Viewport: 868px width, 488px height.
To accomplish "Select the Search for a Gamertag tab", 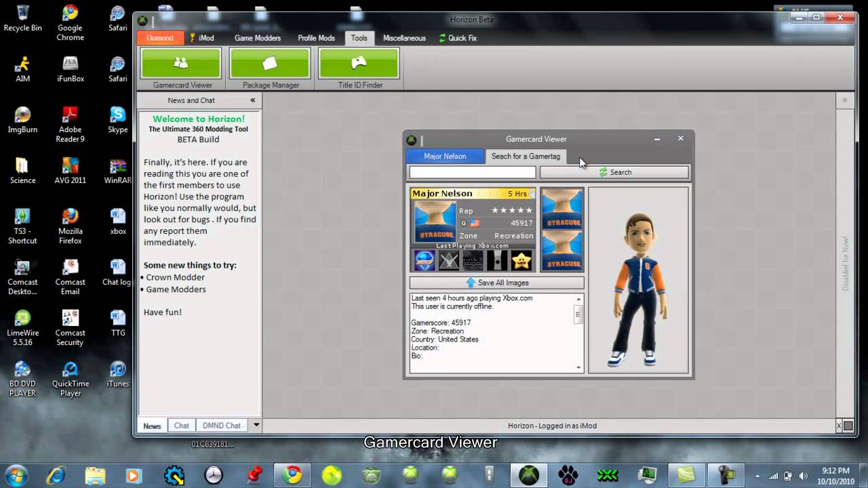I will click(526, 157).
